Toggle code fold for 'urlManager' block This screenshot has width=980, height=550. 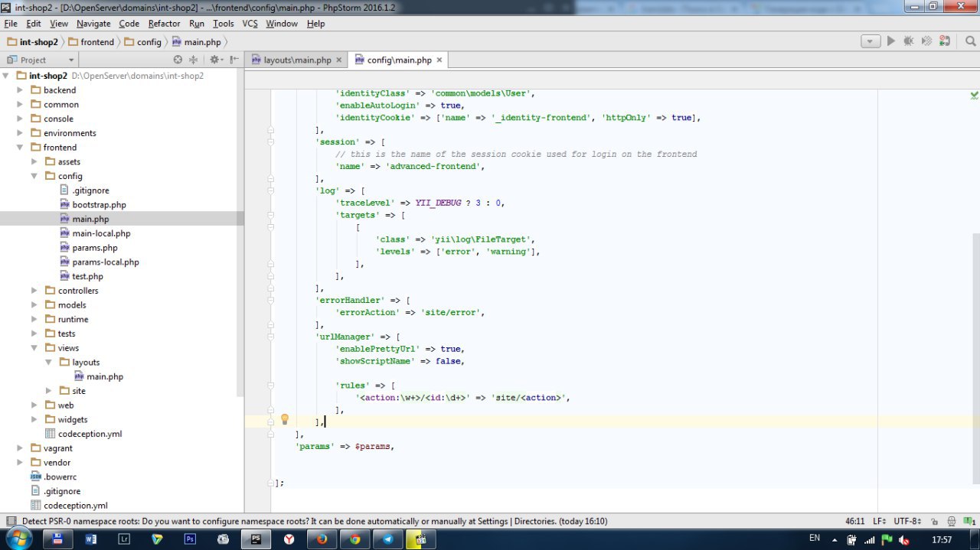click(271, 336)
